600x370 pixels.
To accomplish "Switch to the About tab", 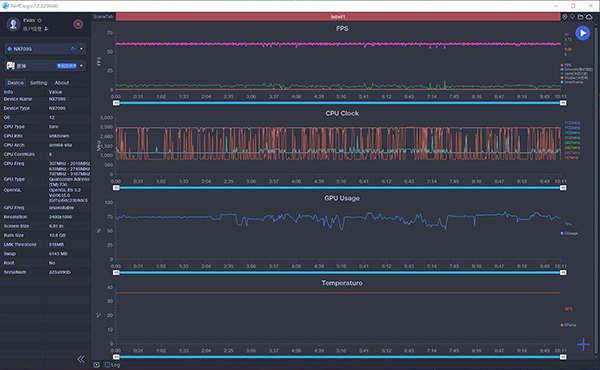I will pyautogui.click(x=62, y=83).
